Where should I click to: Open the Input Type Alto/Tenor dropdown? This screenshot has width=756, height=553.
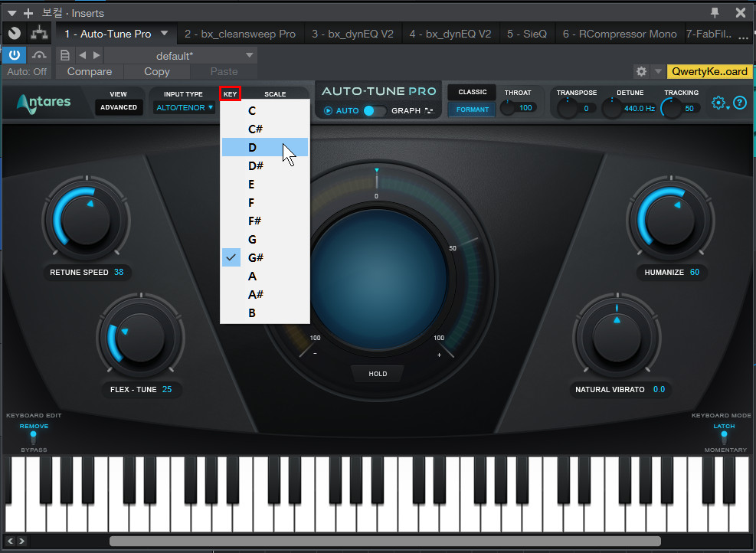tap(184, 107)
